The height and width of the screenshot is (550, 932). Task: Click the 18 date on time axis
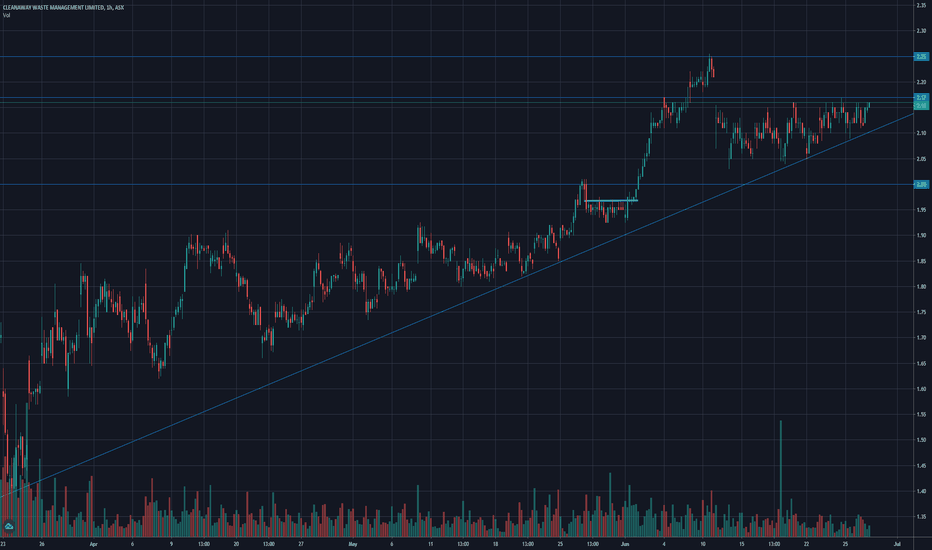click(x=495, y=544)
